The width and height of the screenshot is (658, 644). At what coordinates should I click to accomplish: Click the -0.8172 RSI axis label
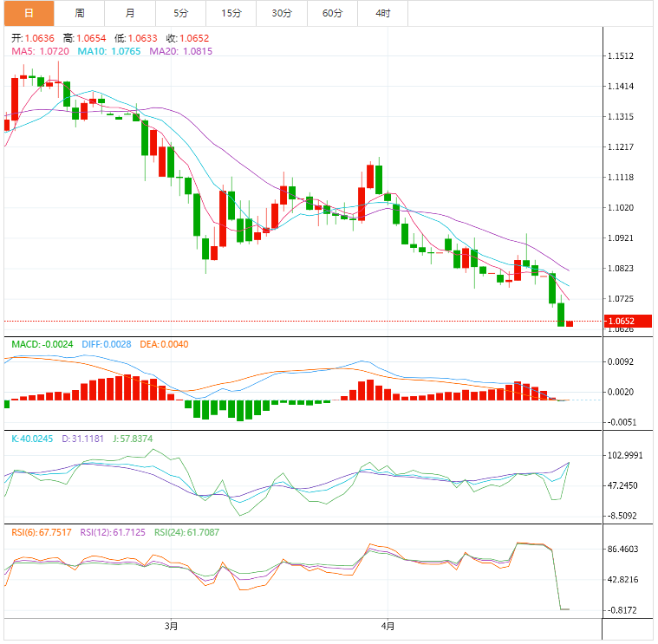click(622, 610)
